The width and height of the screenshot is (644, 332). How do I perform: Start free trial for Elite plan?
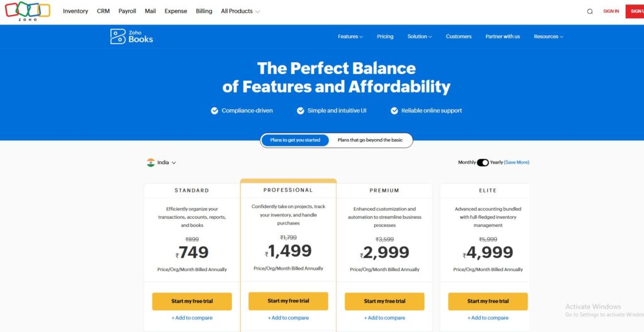(487, 301)
